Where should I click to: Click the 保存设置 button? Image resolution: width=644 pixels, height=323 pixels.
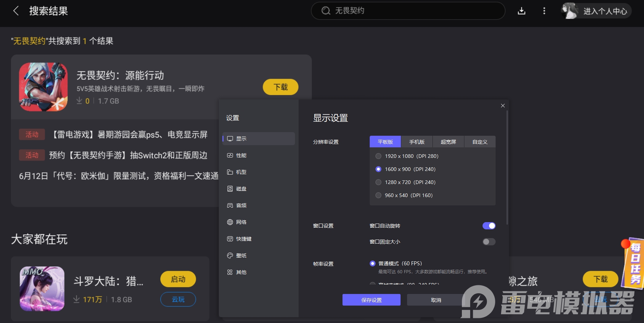(x=371, y=300)
